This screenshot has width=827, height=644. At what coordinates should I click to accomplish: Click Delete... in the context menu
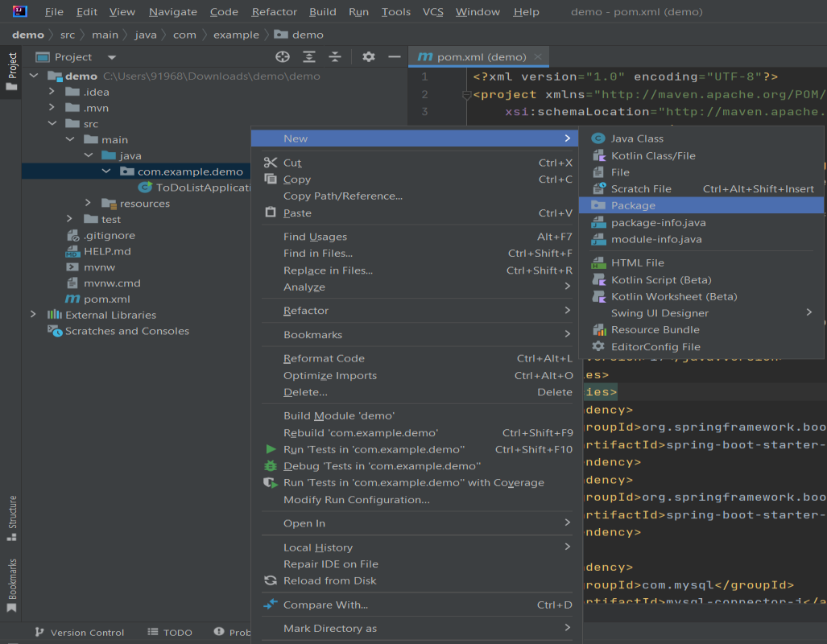point(416,392)
